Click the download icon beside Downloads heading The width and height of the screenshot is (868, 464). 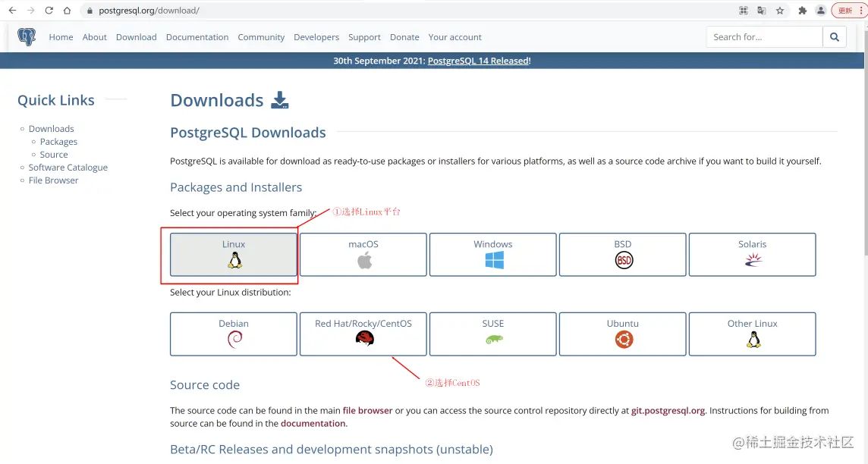[279, 100]
